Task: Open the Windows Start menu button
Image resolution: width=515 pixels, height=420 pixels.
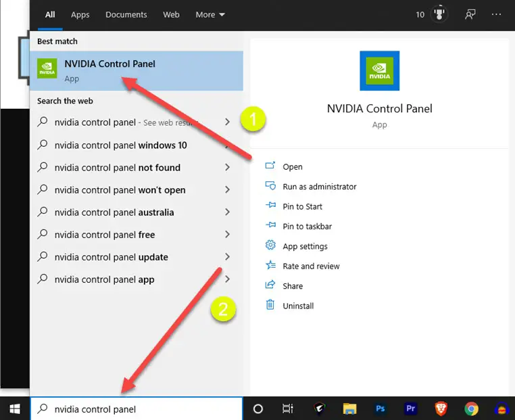Action: (x=15, y=409)
